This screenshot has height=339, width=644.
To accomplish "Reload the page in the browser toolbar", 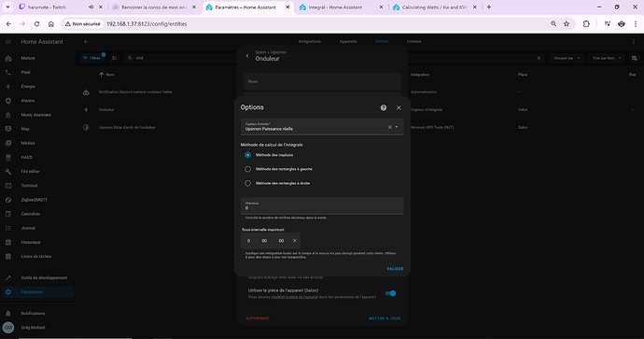I will pyautogui.click(x=37, y=24).
